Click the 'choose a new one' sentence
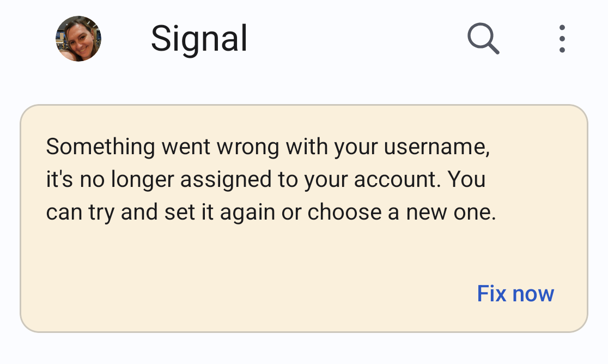This screenshot has height=364, width=608. (402, 213)
